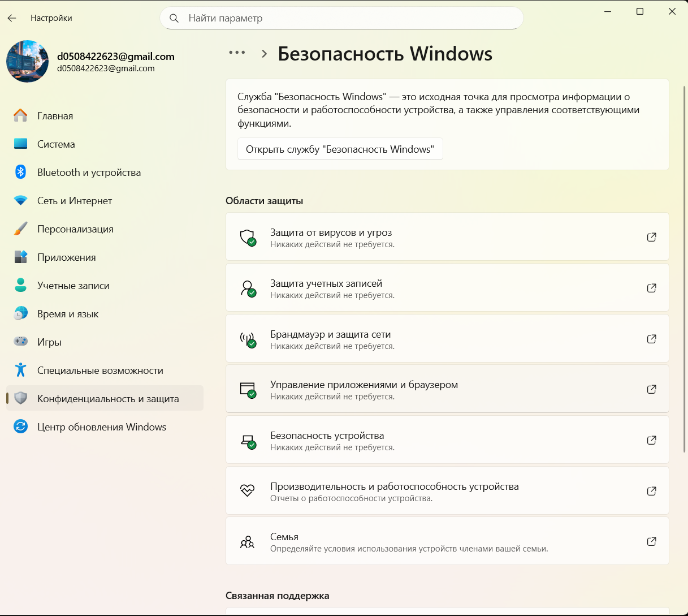The width and height of the screenshot is (688, 616).
Task: Click the Система monitor icon
Action: pos(20,144)
